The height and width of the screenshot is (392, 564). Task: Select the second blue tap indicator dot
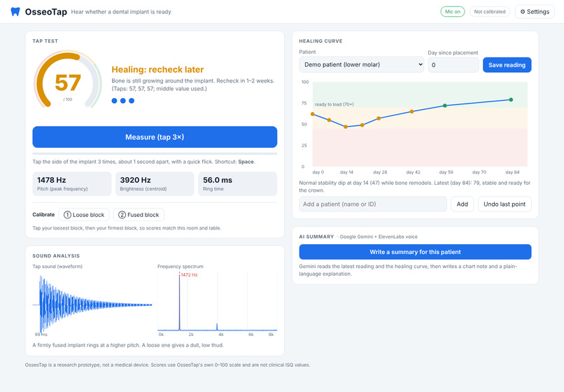click(123, 101)
